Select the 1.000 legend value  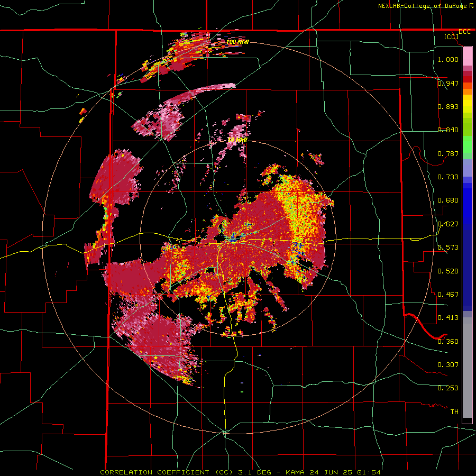[x=448, y=59]
